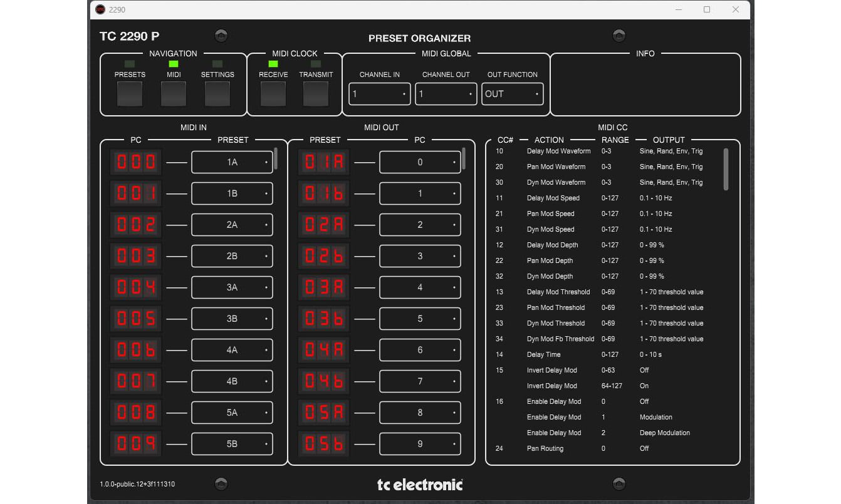841x504 pixels.
Task: Toggle the TRANSMIT MIDI clock button
Action: pyautogui.click(x=316, y=94)
